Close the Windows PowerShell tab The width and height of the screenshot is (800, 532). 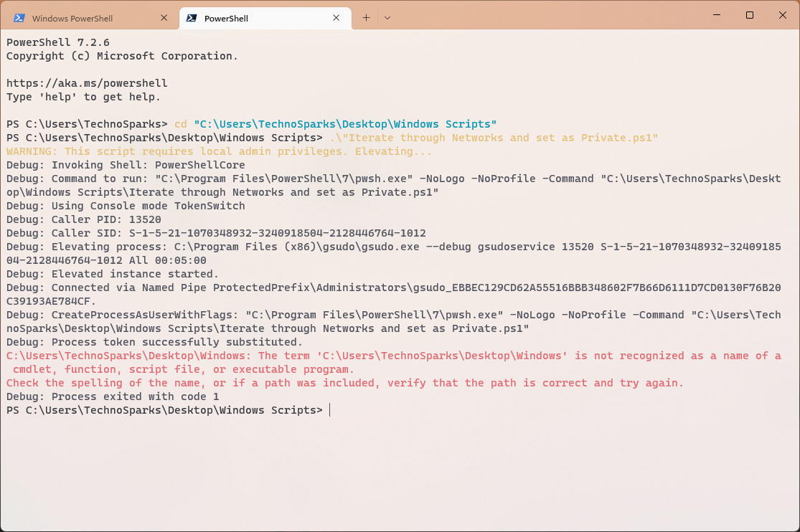pyautogui.click(x=164, y=18)
